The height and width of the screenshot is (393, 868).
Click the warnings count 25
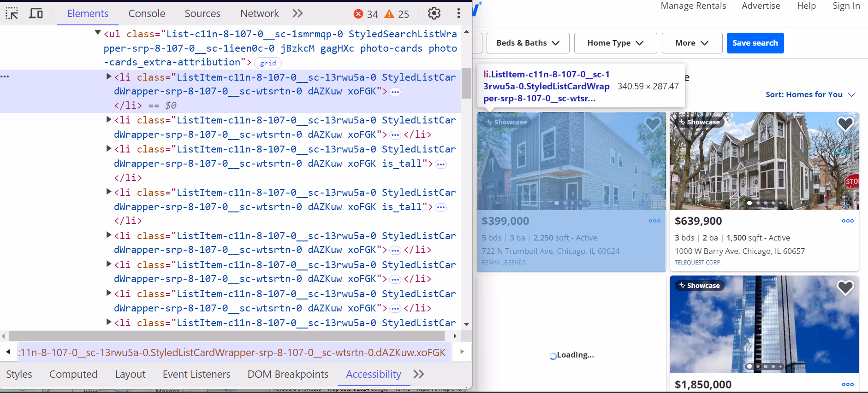pyautogui.click(x=397, y=14)
